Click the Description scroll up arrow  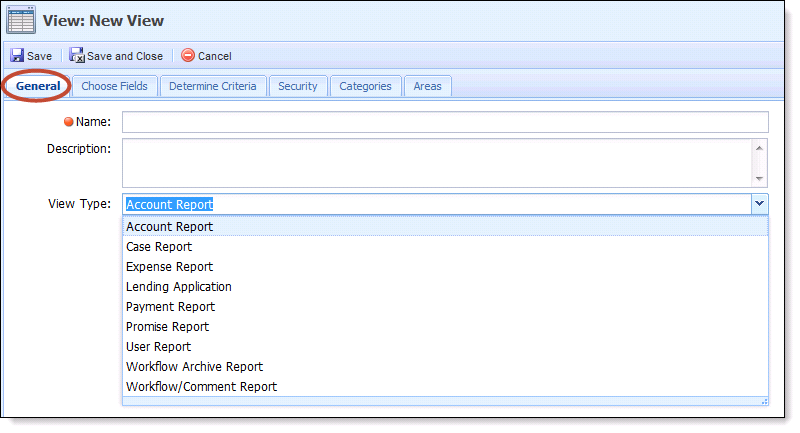coord(759,148)
